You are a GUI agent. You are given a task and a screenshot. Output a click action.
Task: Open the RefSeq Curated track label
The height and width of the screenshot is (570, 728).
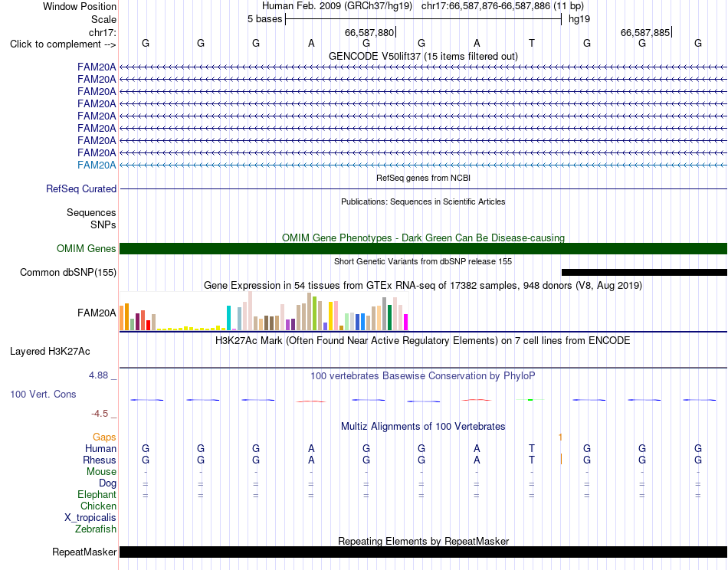click(x=81, y=189)
